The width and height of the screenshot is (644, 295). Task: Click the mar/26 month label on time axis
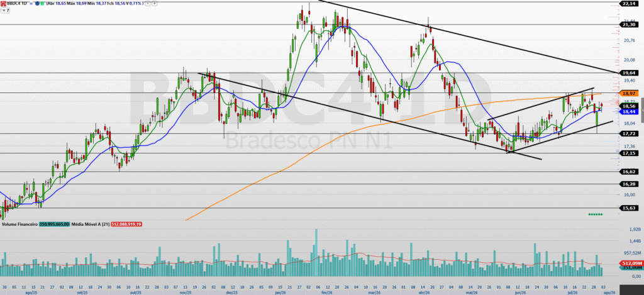tap(374, 292)
